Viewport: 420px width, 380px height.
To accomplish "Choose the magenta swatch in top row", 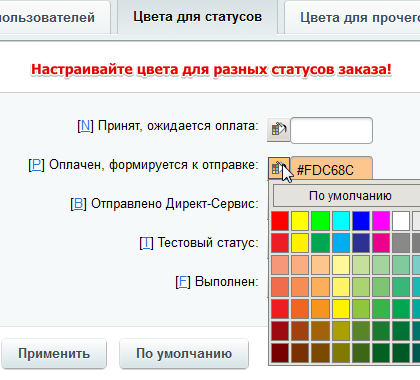I will (381, 221).
